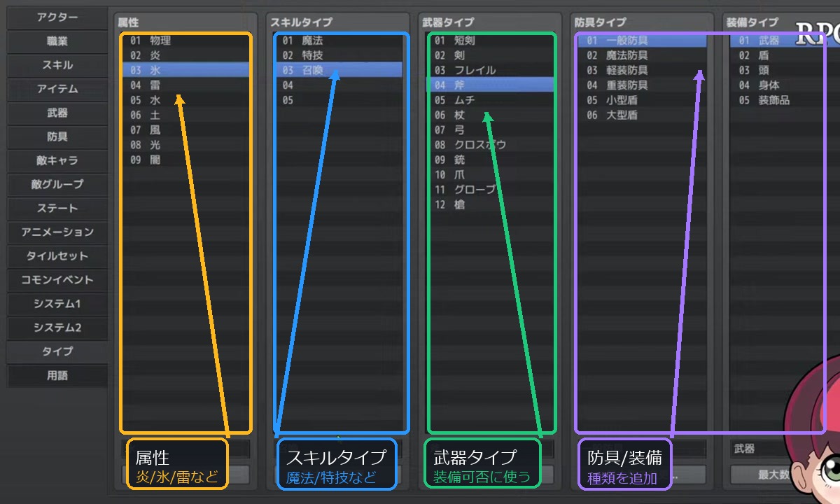
Task: Select weapon type 10 爪
Action: click(491, 174)
